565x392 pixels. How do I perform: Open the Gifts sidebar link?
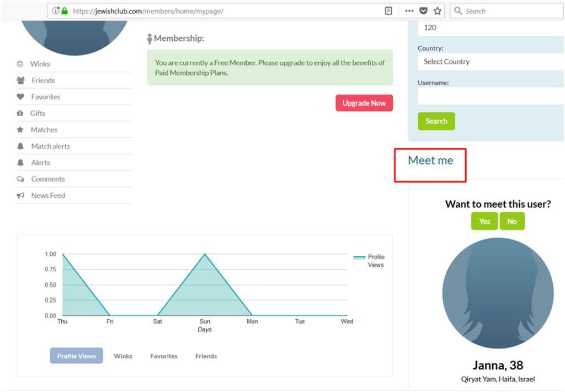click(x=38, y=113)
